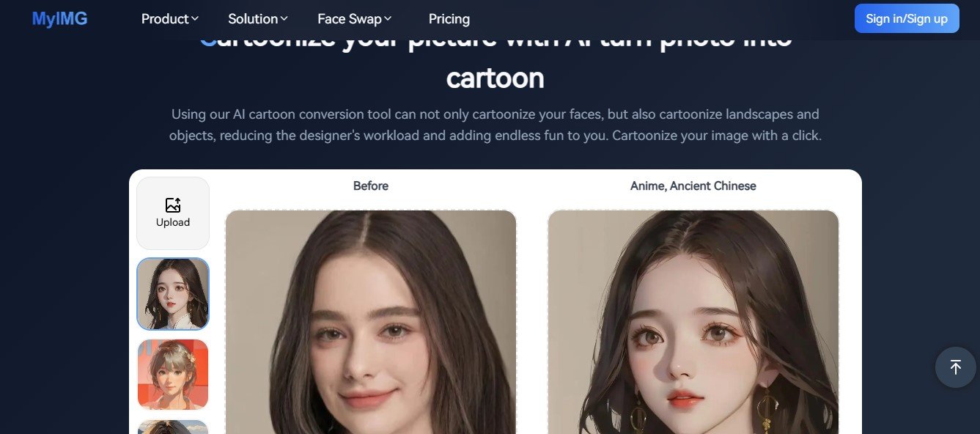Click the upload image icon
Screen dimensions: 980x434
tap(173, 205)
